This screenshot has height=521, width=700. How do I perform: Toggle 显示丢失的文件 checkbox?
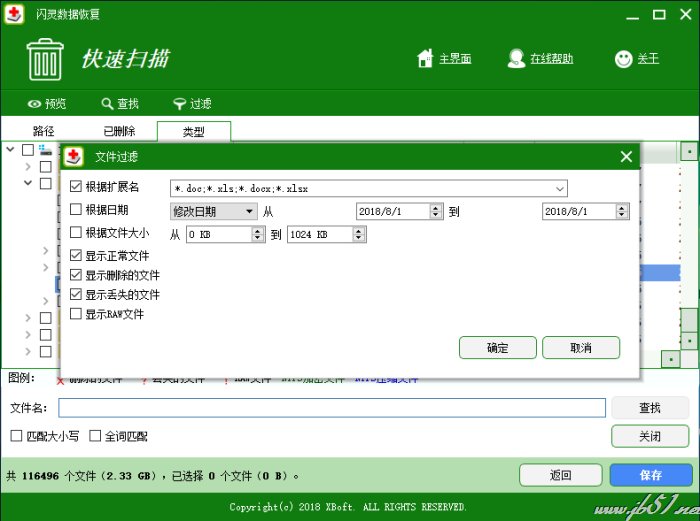76,294
